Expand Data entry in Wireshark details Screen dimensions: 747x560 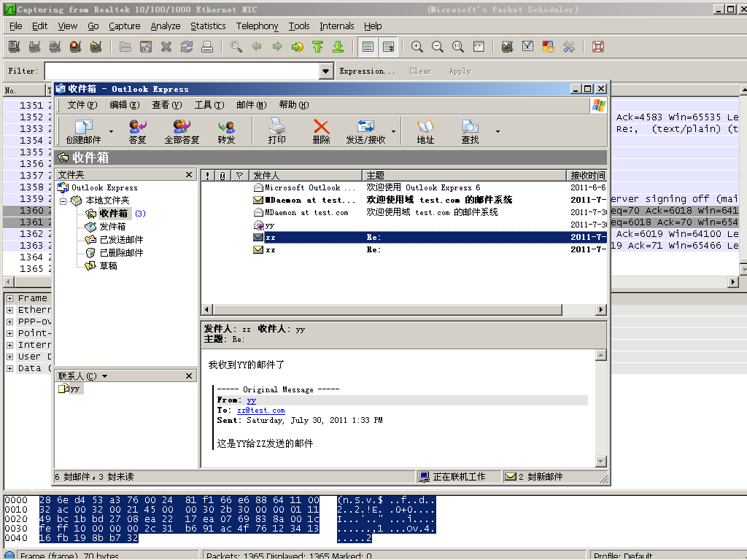coord(9,368)
